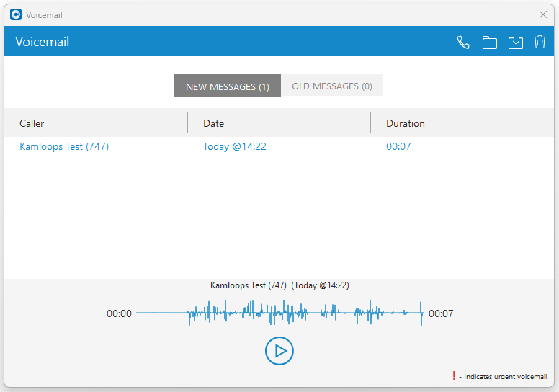Open the folder icon in the header
This screenshot has height=392, width=559.
[490, 43]
